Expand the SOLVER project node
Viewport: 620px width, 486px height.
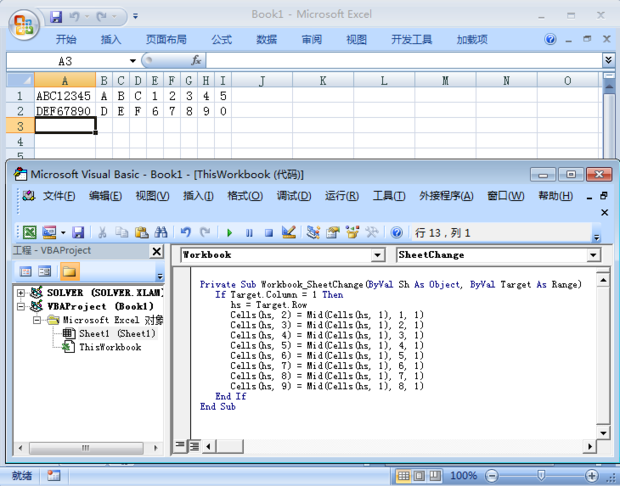click(21, 293)
